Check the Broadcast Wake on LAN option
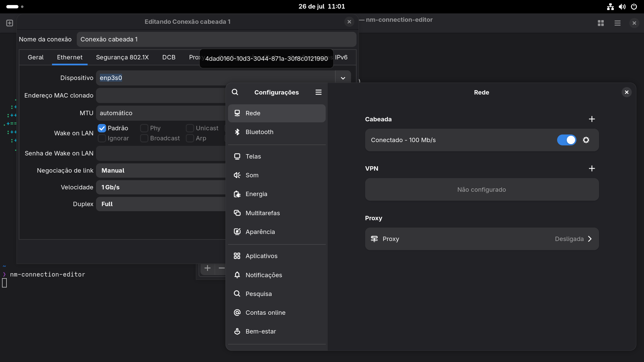 (144, 138)
